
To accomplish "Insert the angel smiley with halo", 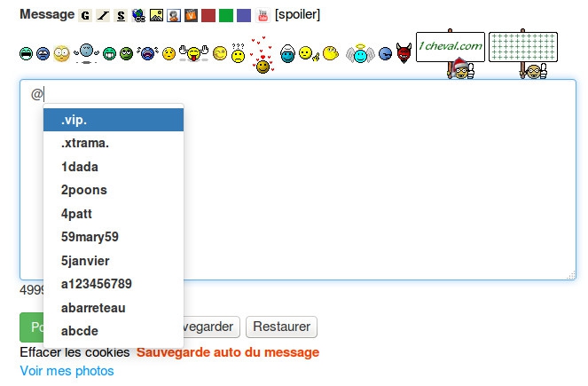I will [360, 54].
